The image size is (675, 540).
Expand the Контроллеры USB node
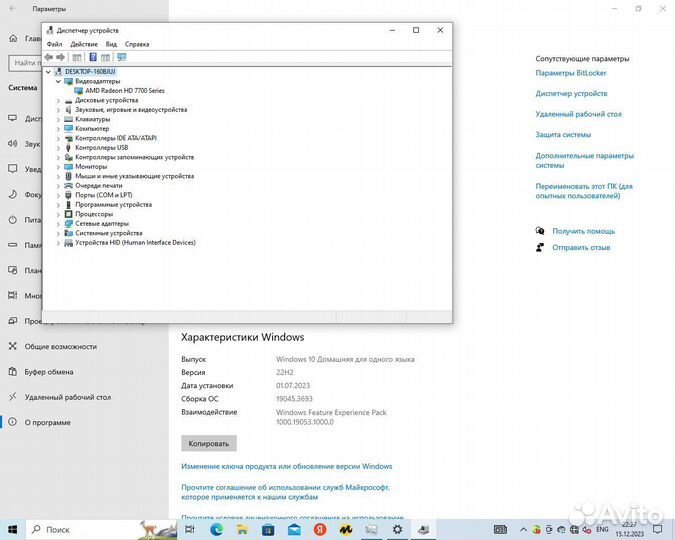(x=58, y=147)
